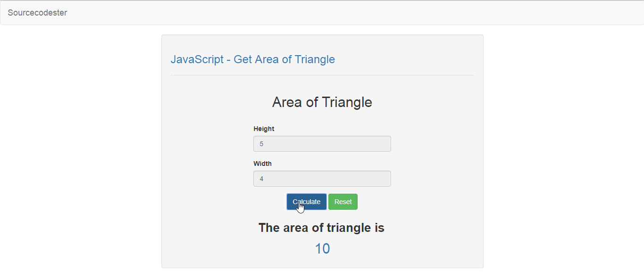This screenshot has width=644, height=279.
Task: Click the Width field label
Action: coord(263,163)
